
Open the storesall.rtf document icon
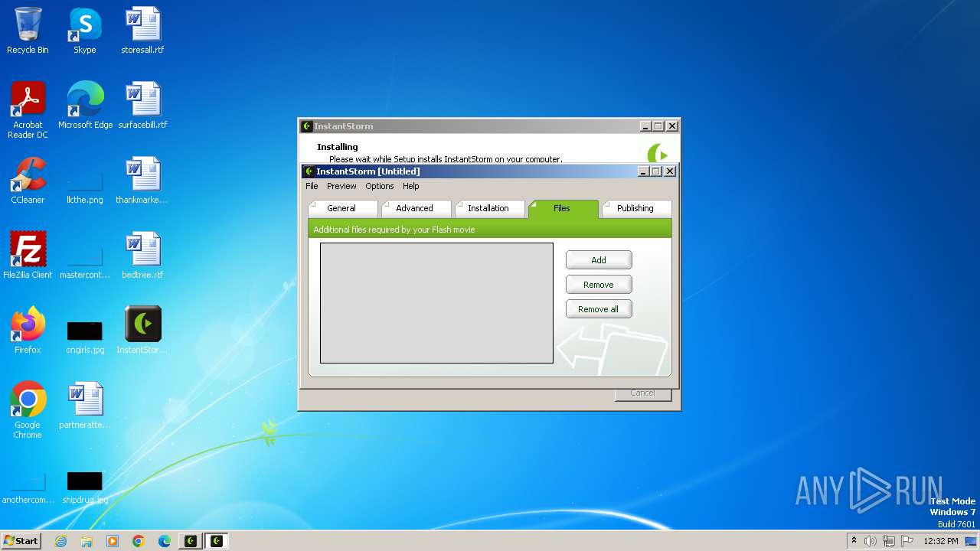point(142,31)
